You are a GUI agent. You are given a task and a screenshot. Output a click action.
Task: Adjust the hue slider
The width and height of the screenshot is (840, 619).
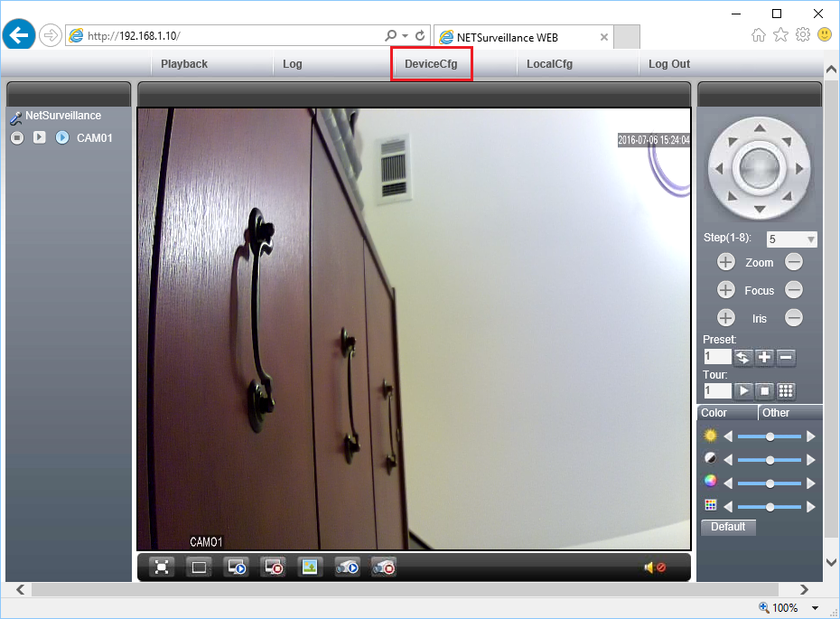click(770, 506)
